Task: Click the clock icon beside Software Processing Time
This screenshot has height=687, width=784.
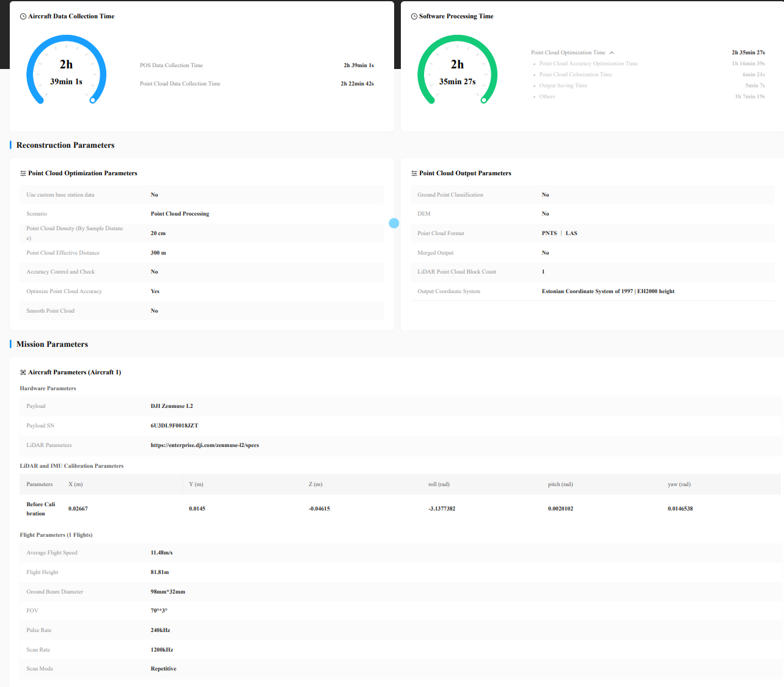Action: click(x=414, y=16)
